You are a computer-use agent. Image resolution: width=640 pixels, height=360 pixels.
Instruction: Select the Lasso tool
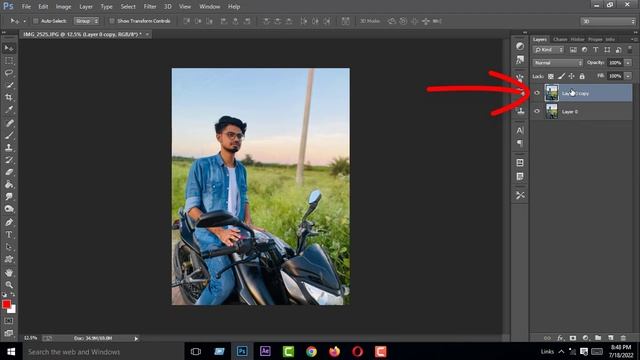click(9, 73)
